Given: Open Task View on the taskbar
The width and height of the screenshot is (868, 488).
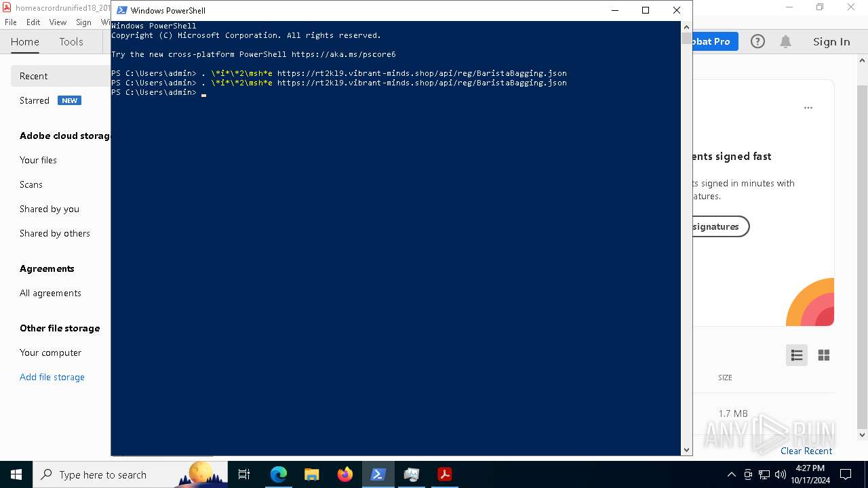Looking at the screenshot, I should click(244, 474).
